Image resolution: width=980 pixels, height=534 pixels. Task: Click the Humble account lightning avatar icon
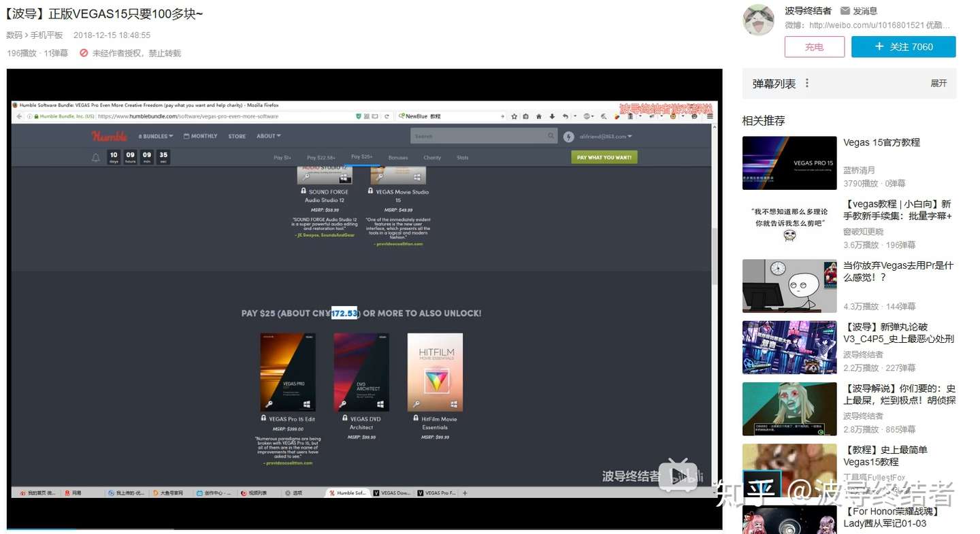[x=569, y=137]
